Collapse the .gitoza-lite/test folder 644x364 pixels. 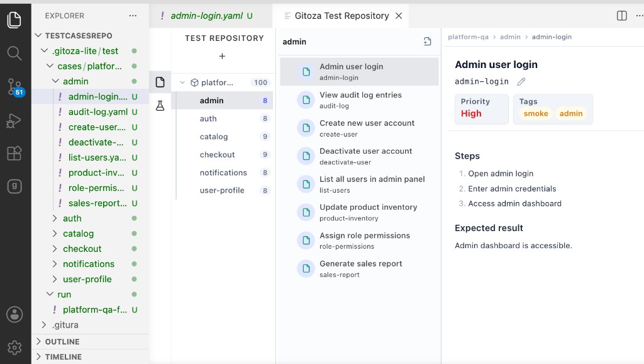[x=45, y=50]
